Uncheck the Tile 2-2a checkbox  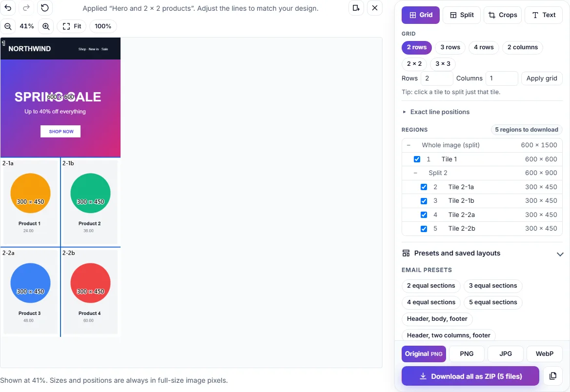[424, 215]
